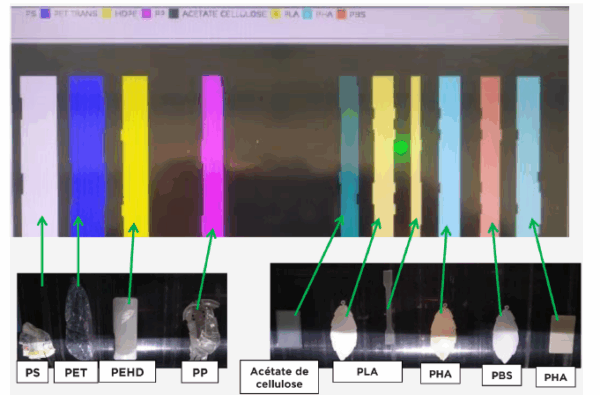Select the crumpled PS sample photo

tap(37, 341)
